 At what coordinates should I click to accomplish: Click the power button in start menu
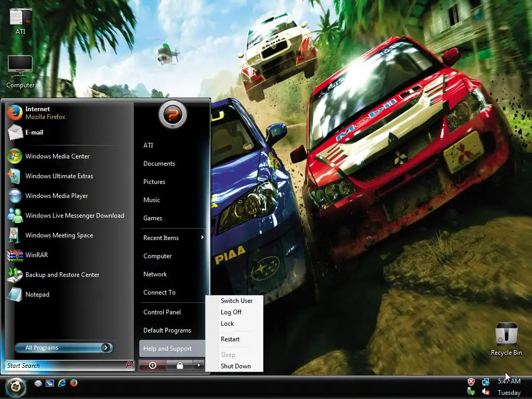pyautogui.click(x=153, y=365)
